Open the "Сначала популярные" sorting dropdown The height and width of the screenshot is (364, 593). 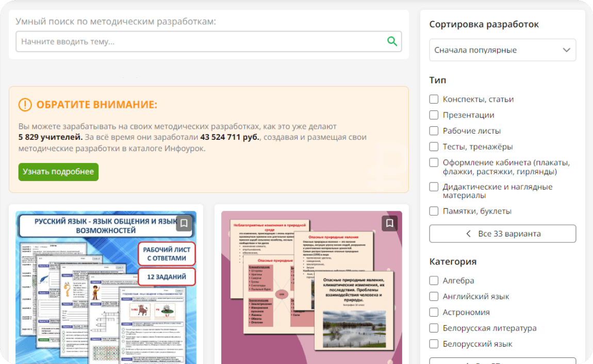click(502, 50)
